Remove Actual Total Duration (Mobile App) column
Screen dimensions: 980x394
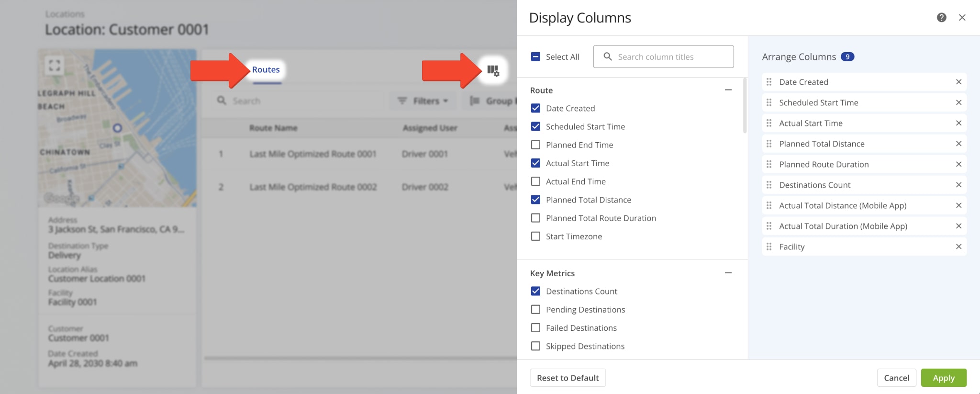[958, 226]
